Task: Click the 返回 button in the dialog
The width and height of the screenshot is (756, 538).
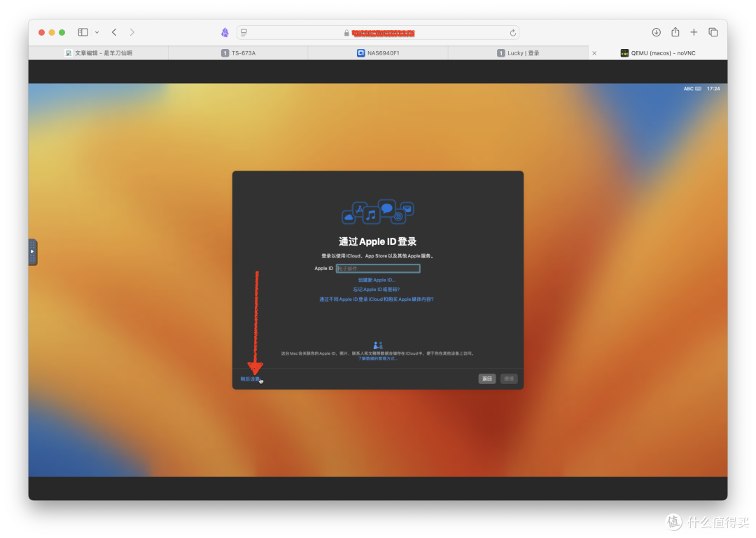Action: pos(486,378)
